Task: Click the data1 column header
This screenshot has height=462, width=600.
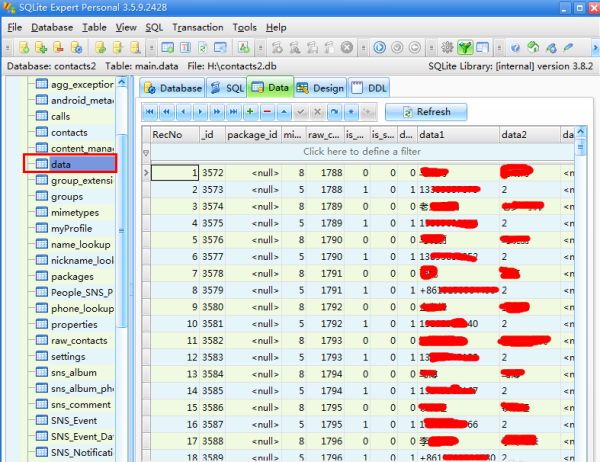Action: click(x=458, y=135)
